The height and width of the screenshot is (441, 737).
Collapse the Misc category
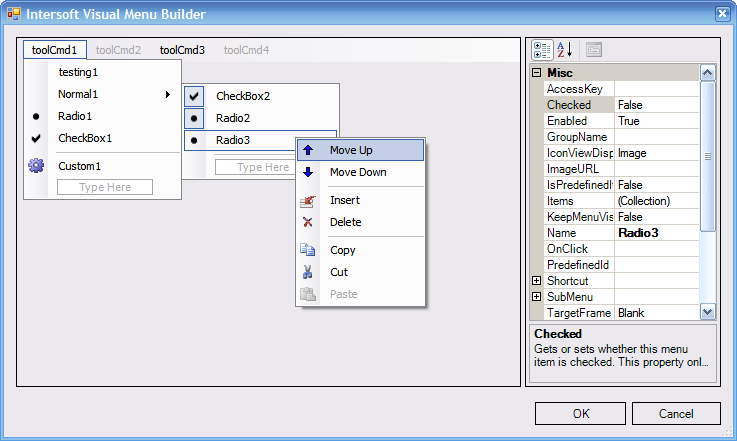536,72
